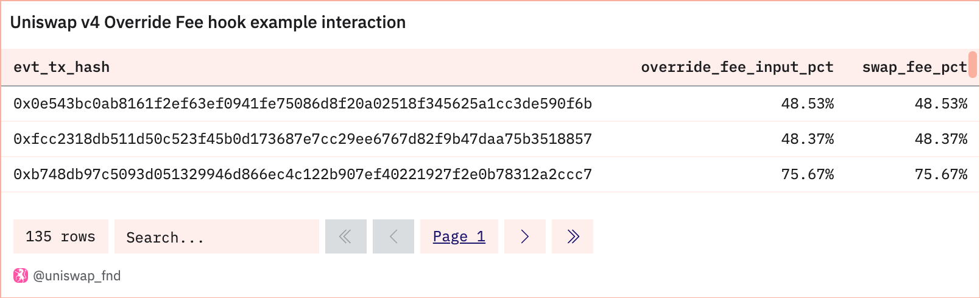Click the 48.37% swap fee cell
This screenshot has height=298, width=980.
pos(941,139)
